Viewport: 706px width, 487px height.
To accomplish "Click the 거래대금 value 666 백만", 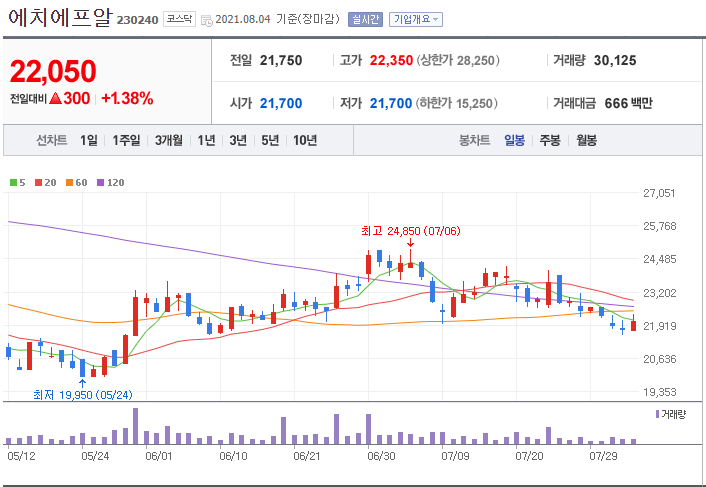I will pyautogui.click(x=628, y=103).
